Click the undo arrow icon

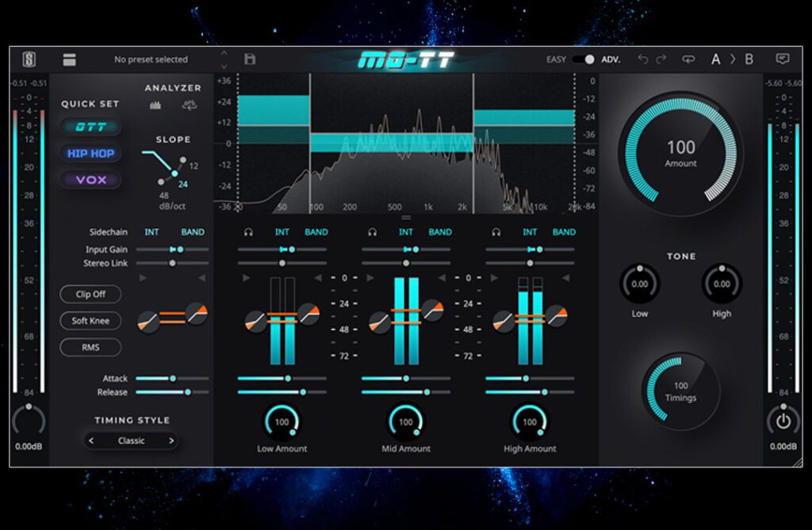point(644,59)
